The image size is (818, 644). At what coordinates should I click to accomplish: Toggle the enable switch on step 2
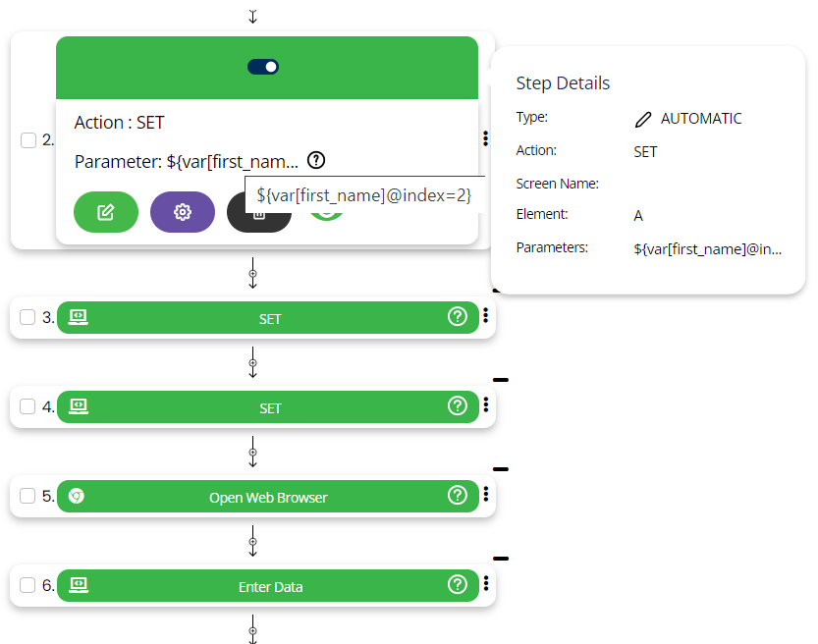pos(263,67)
